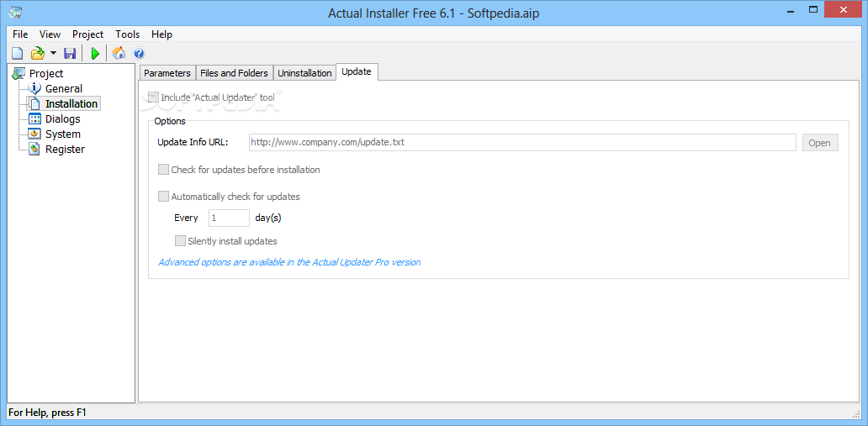Viewport: 868px width, 426px height.
Task: Select General label in project tree
Action: [64, 88]
